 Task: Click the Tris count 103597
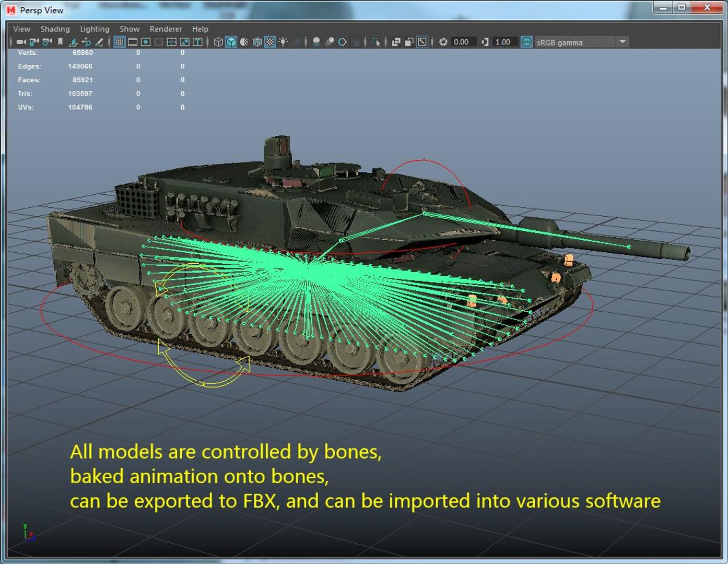[80, 93]
